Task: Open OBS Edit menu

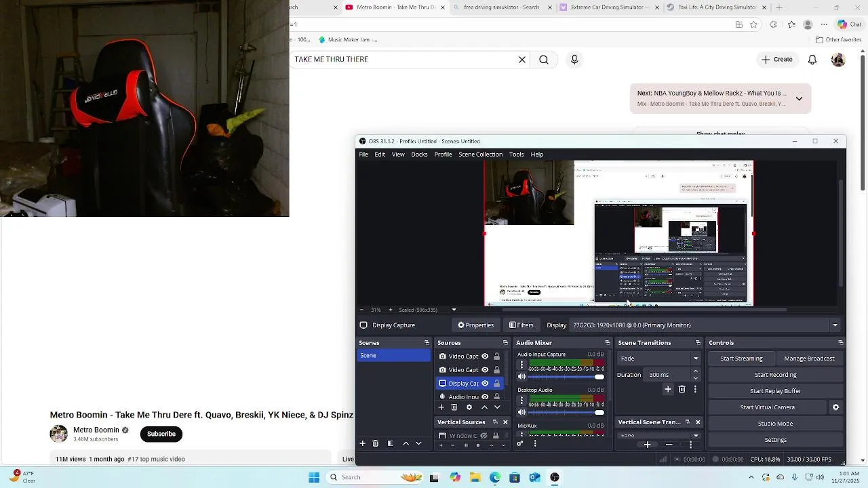Action: [380, 155]
